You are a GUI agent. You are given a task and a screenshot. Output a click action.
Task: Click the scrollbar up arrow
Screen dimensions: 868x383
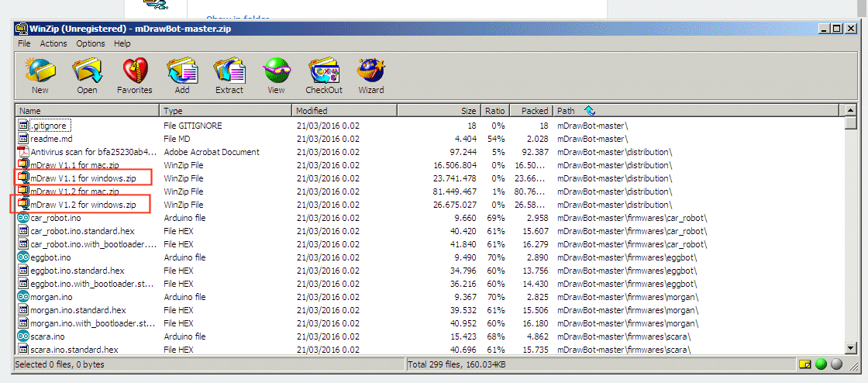pos(852,110)
